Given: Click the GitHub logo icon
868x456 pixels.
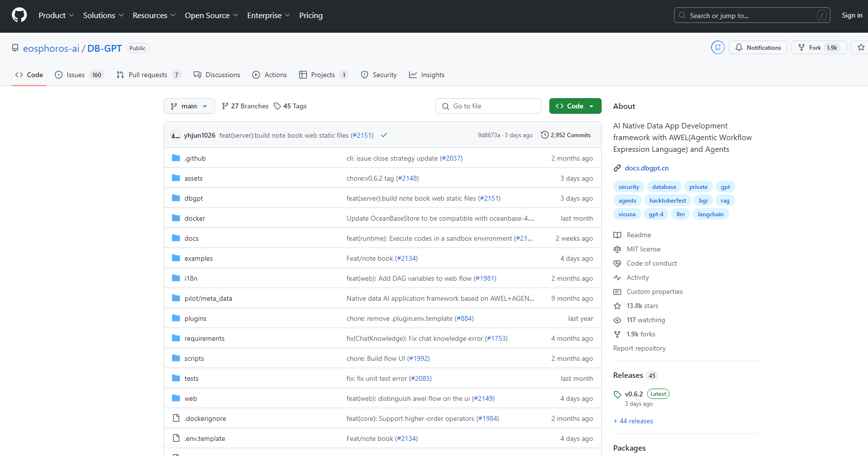Looking at the screenshot, I should [19, 15].
